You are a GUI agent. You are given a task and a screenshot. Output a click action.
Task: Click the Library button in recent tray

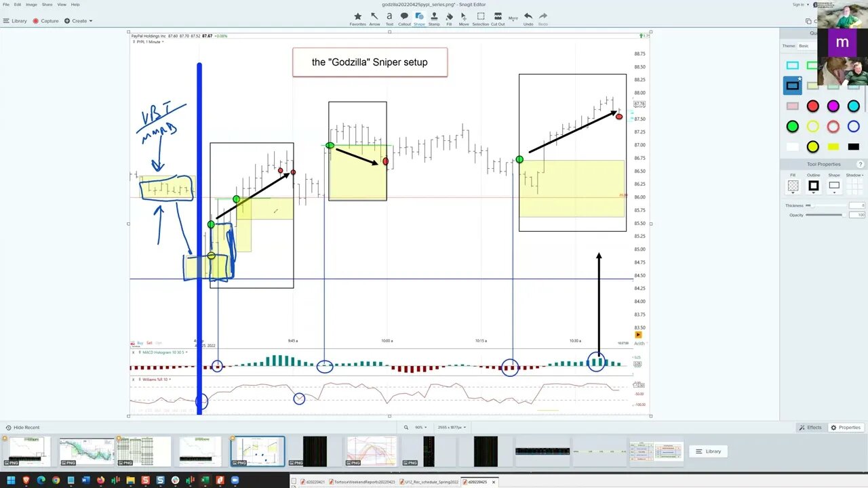pos(709,451)
